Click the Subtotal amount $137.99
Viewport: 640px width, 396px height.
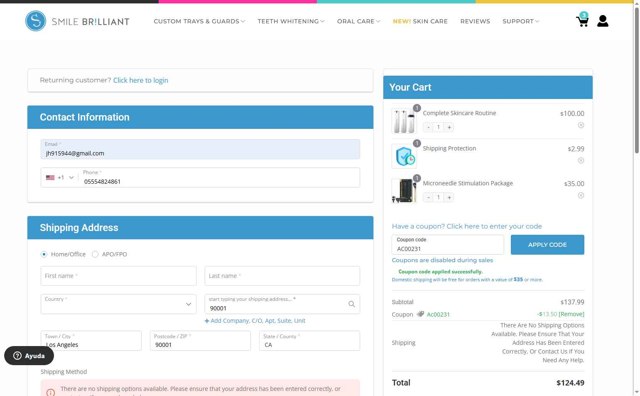click(x=572, y=302)
